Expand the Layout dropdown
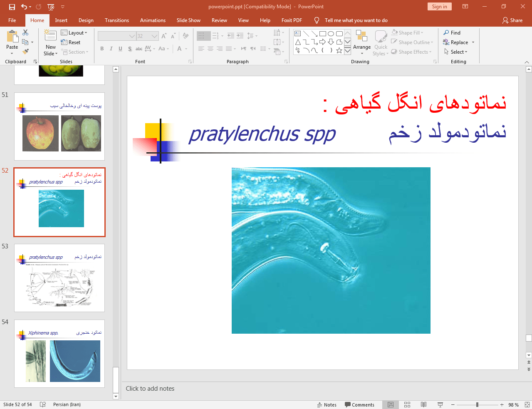532x409 pixels. (x=74, y=33)
